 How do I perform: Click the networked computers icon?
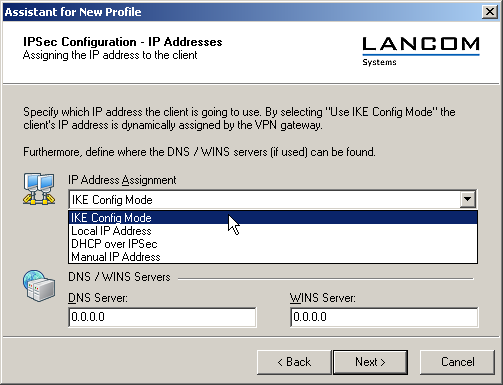[x=39, y=189]
